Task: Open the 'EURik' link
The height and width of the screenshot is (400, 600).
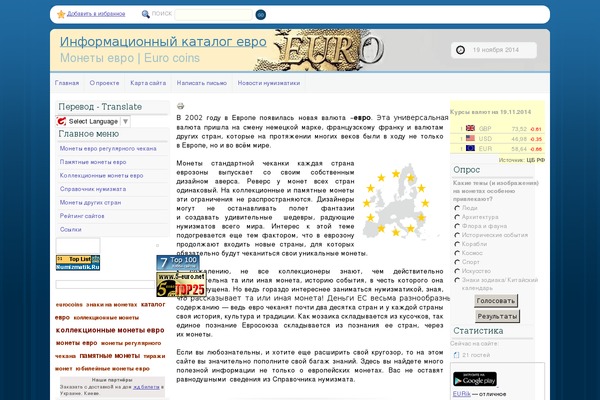Action: (x=461, y=394)
